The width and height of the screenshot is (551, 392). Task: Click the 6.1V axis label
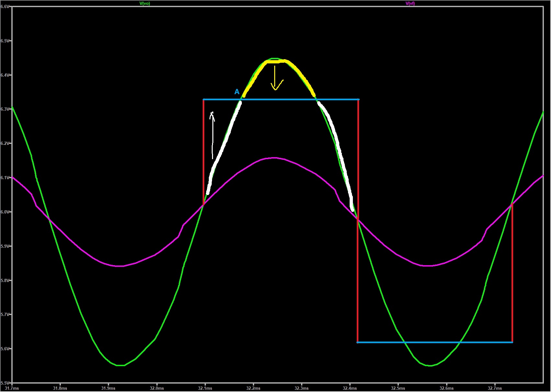pos(5,178)
